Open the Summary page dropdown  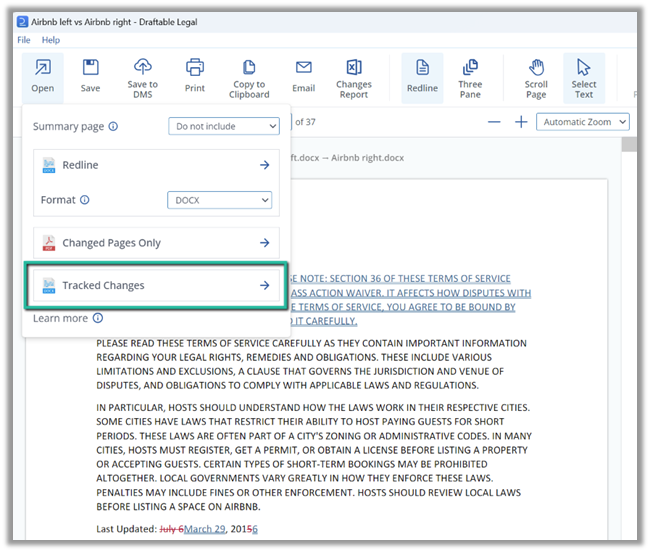(x=224, y=126)
